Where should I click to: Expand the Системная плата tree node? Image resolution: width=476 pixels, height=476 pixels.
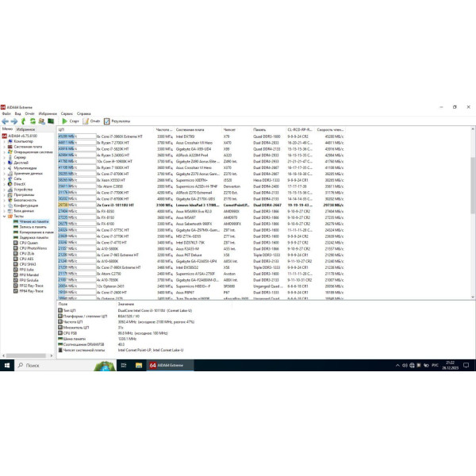[x=4, y=147]
